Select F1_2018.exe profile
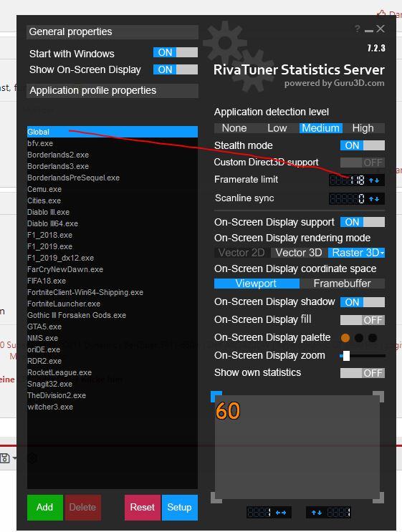 [113, 235]
